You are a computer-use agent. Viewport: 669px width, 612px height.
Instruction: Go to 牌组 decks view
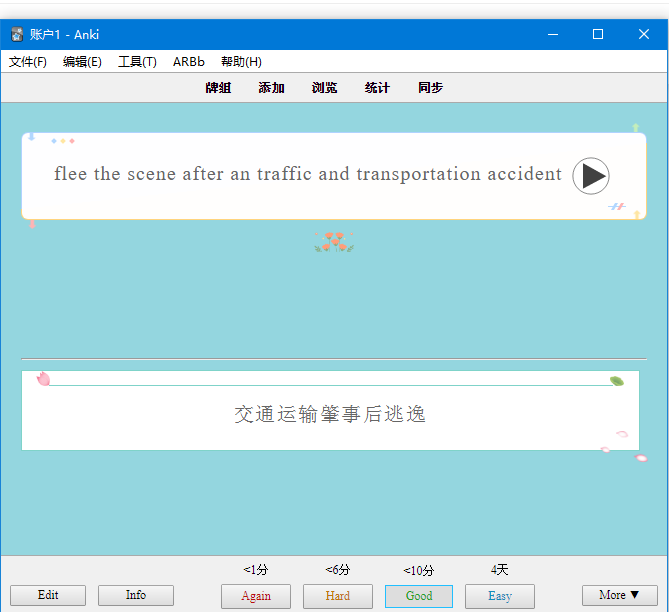pyautogui.click(x=218, y=87)
